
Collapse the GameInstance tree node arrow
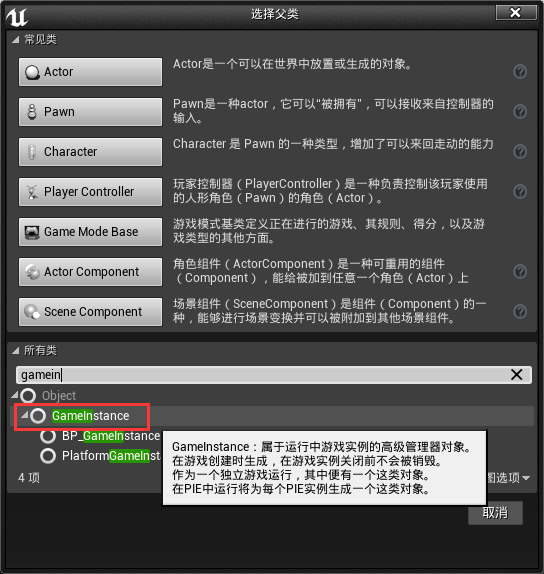(x=25, y=415)
